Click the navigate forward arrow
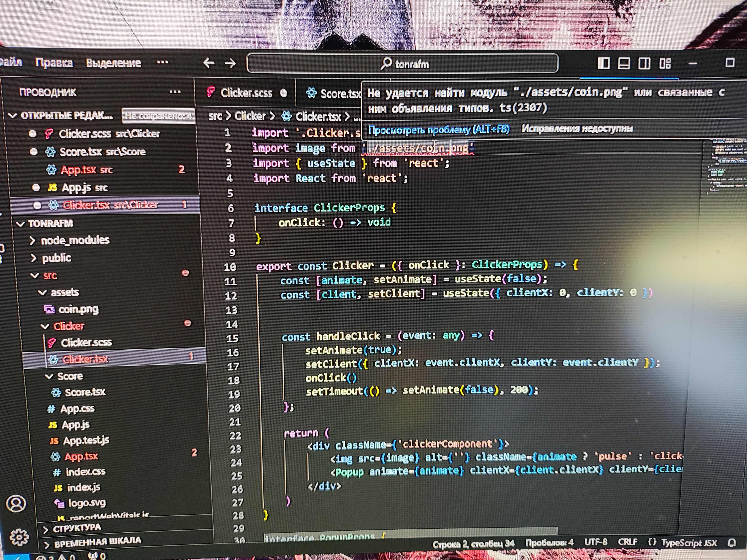Viewport: 747px width, 560px height. 230,63
